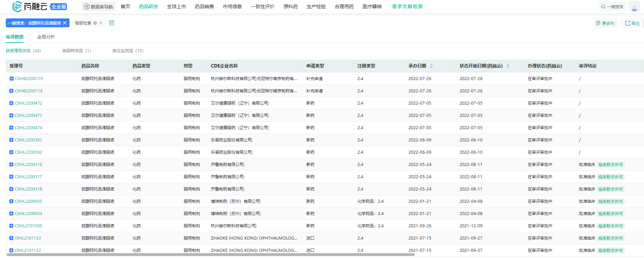This screenshot has width=644, height=259.
Task: Remove the 硫酸阿托品滴眼液 search tag
Action: [x=65, y=23]
